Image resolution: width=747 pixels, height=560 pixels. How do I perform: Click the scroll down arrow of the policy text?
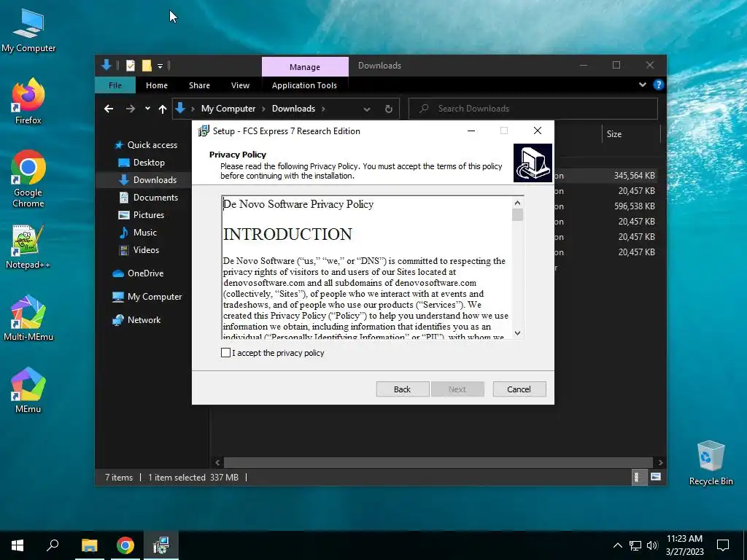click(x=517, y=332)
